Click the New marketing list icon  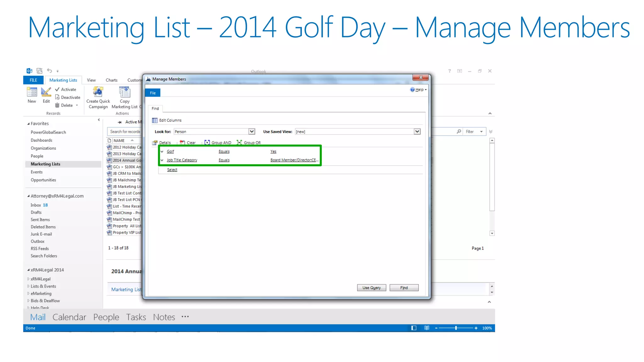point(32,92)
